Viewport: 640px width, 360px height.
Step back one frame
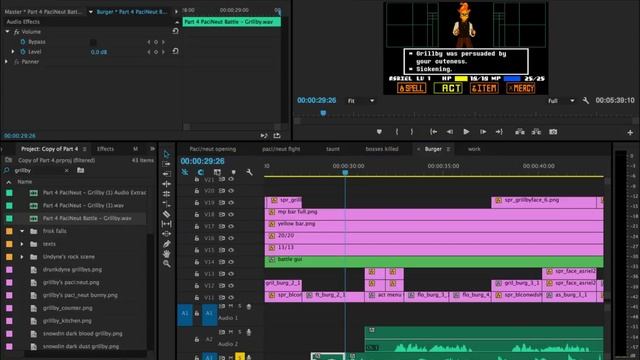(450, 132)
